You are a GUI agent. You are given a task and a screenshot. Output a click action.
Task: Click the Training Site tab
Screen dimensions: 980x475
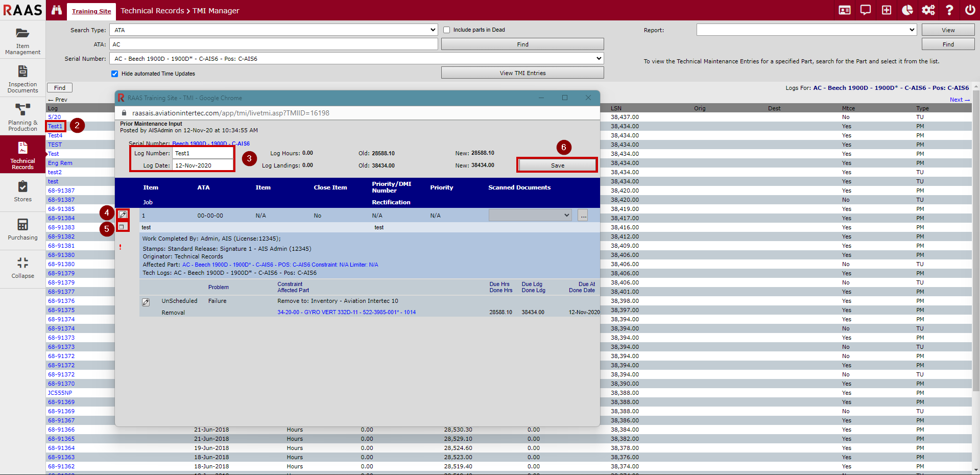point(91,11)
